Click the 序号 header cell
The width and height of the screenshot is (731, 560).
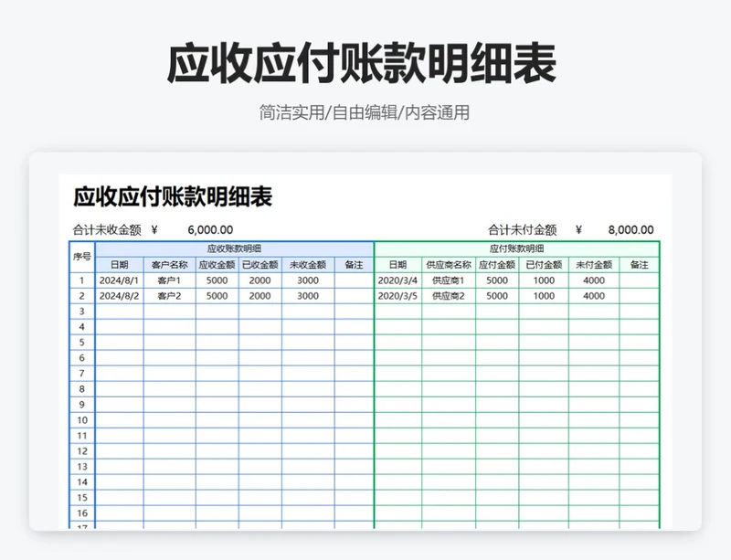pos(82,257)
